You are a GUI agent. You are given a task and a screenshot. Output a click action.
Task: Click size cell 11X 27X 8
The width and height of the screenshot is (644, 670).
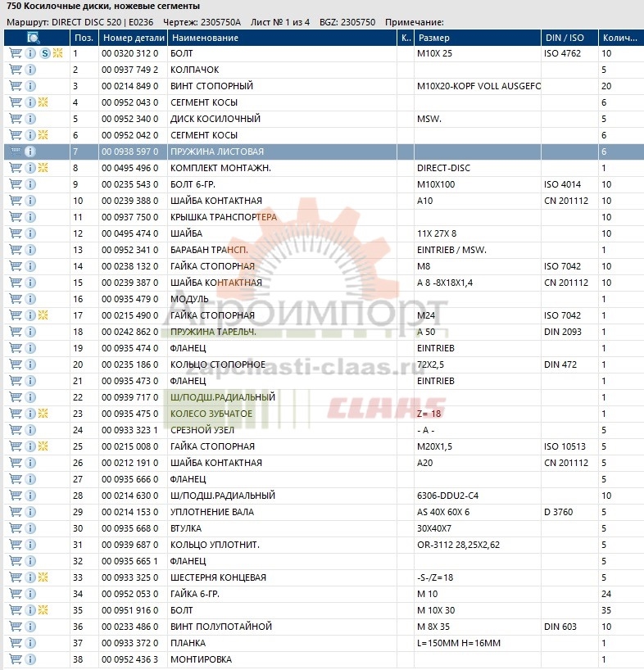point(437,233)
